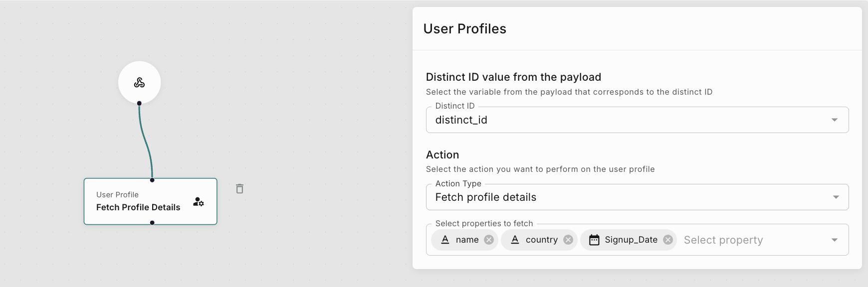Click the top input handle of User Profile node
The width and height of the screenshot is (868, 287).
[x=152, y=180]
